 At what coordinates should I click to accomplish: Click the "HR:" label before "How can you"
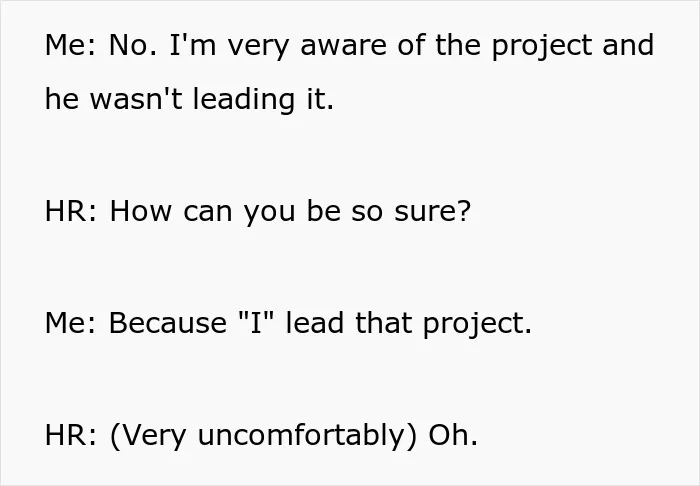coord(71,211)
